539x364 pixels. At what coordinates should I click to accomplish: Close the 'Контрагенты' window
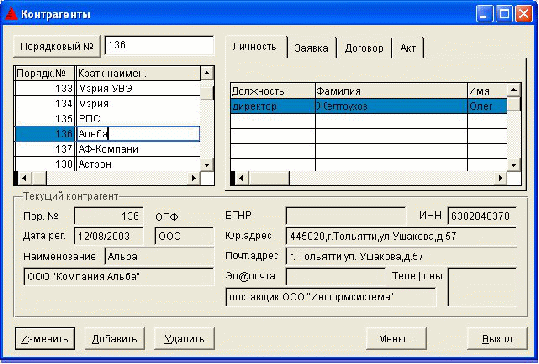(x=524, y=14)
